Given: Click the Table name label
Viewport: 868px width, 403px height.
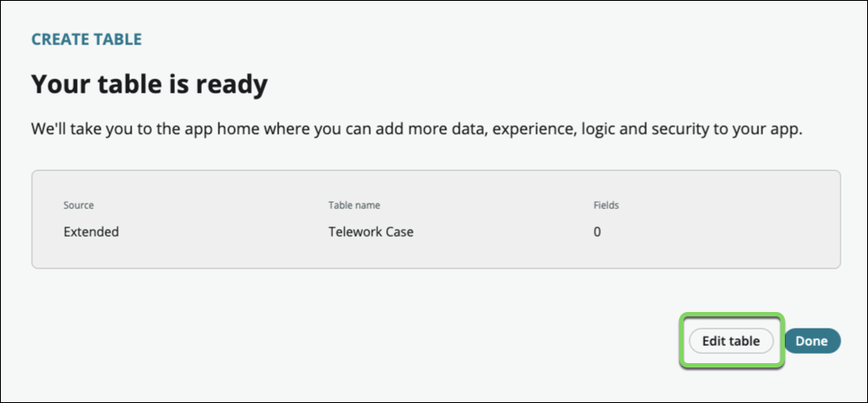Looking at the screenshot, I should click(354, 205).
